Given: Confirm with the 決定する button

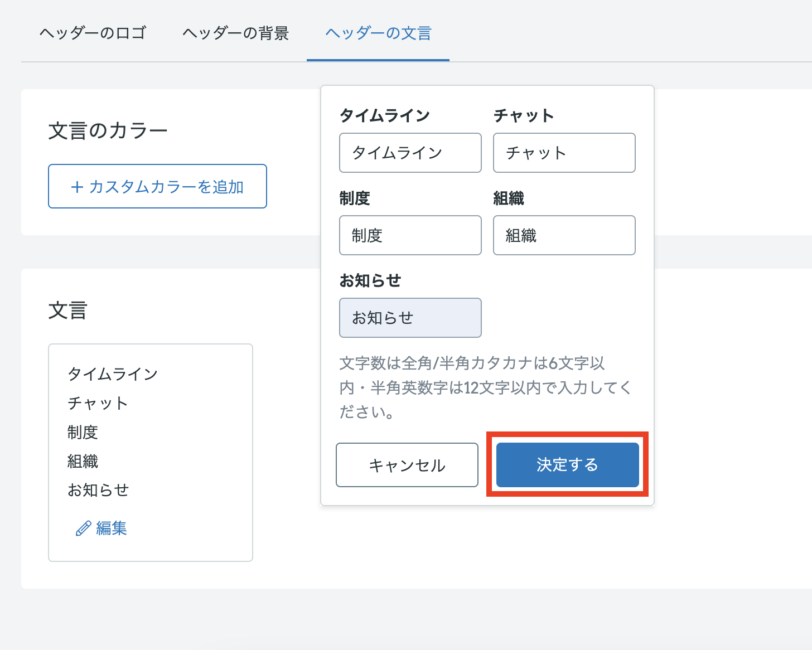Looking at the screenshot, I should [x=568, y=465].
